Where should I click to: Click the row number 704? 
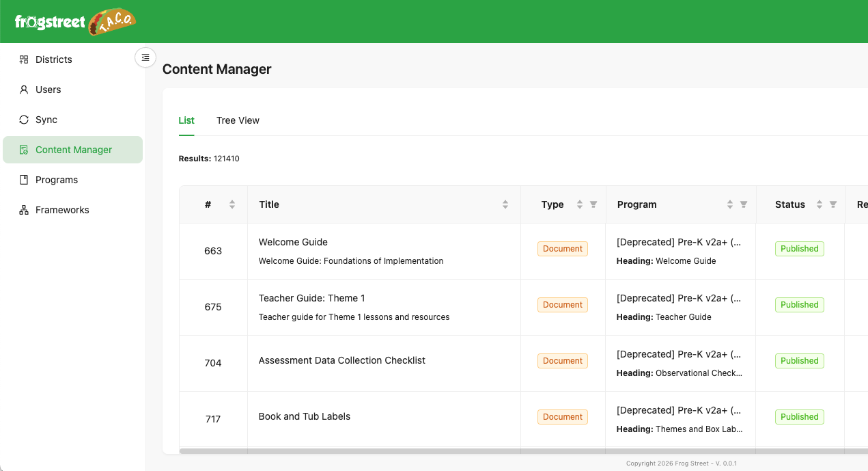[x=213, y=363]
